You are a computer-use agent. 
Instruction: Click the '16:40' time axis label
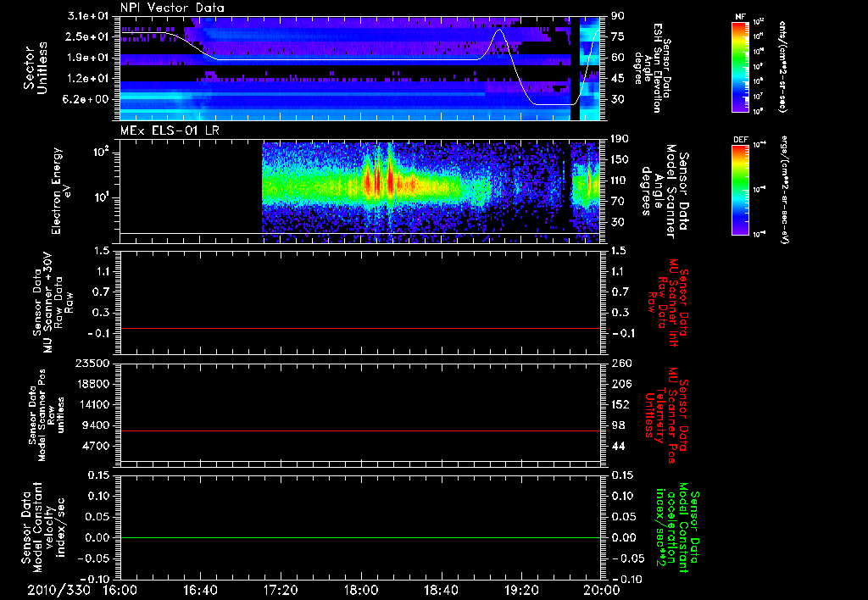(x=200, y=590)
